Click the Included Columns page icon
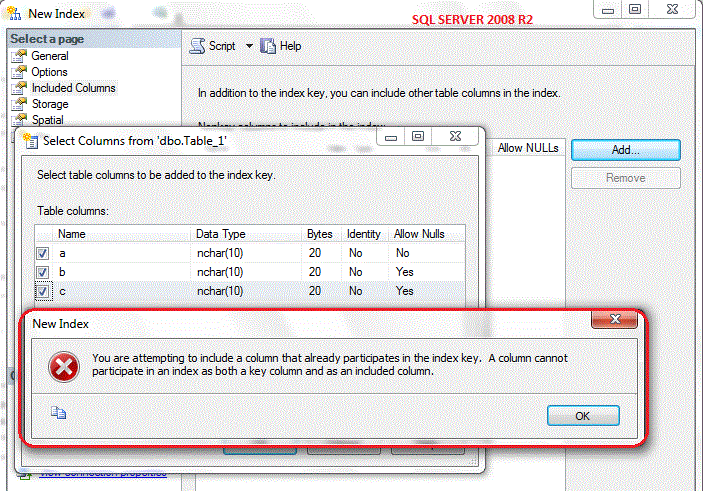The height and width of the screenshot is (491, 703). pyautogui.click(x=19, y=88)
